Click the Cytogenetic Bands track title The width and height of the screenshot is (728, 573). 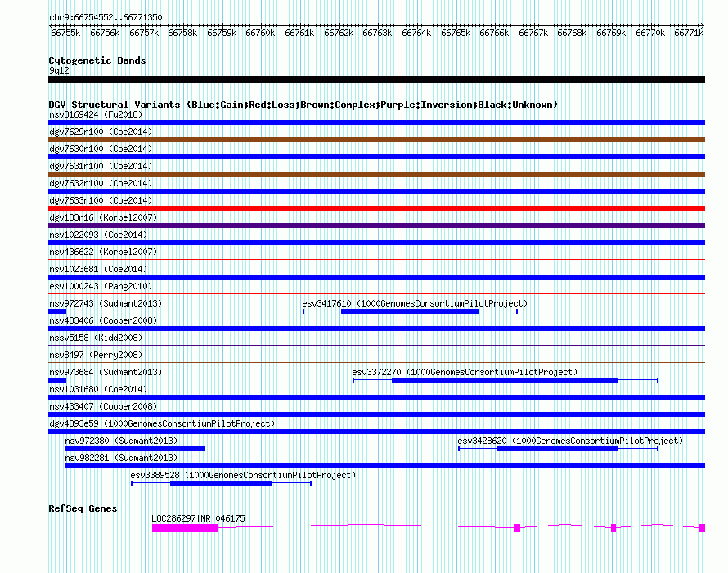[x=97, y=60]
